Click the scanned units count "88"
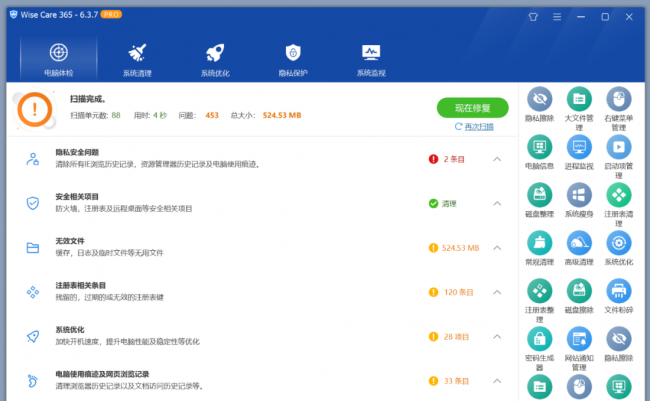 click(116, 115)
